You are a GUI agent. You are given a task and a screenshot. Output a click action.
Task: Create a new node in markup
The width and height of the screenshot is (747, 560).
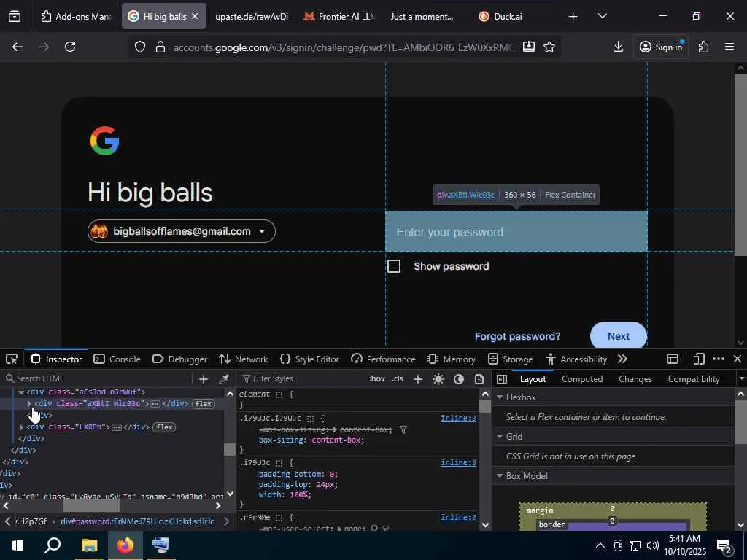(x=204, y=378)
